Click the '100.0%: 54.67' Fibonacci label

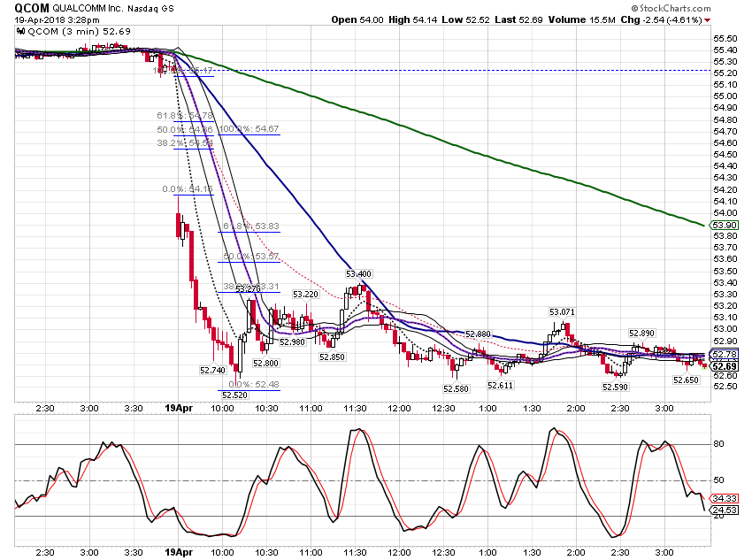click(x=249, y=128)
